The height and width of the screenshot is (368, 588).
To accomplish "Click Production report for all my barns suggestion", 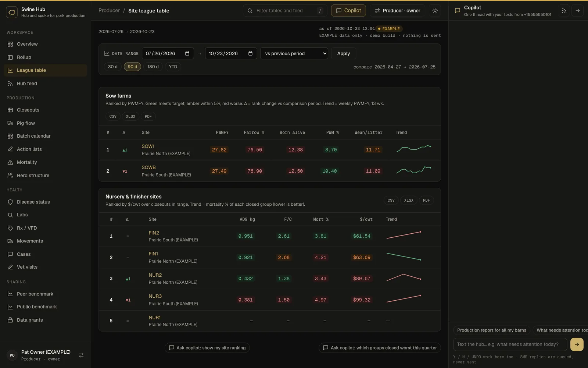I will click(x=492, y=330).
